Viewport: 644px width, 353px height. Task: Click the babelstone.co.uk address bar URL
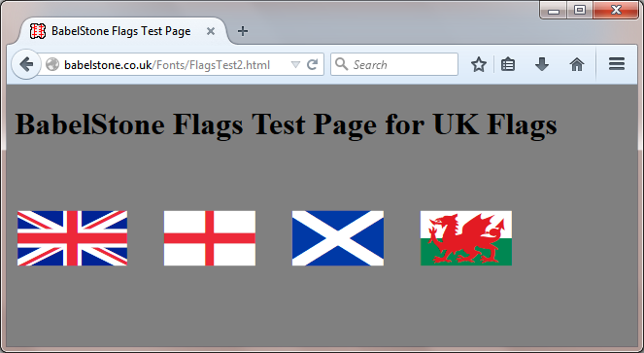167,65
